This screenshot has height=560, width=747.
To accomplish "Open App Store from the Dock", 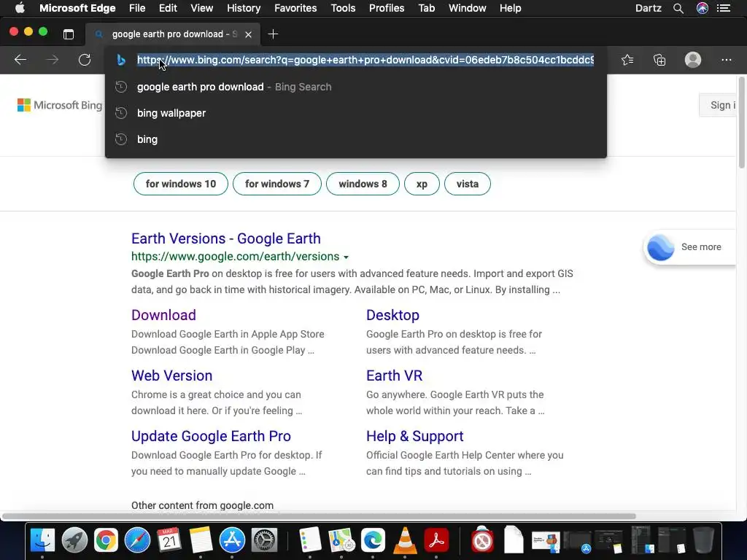I will click(232, 540).
